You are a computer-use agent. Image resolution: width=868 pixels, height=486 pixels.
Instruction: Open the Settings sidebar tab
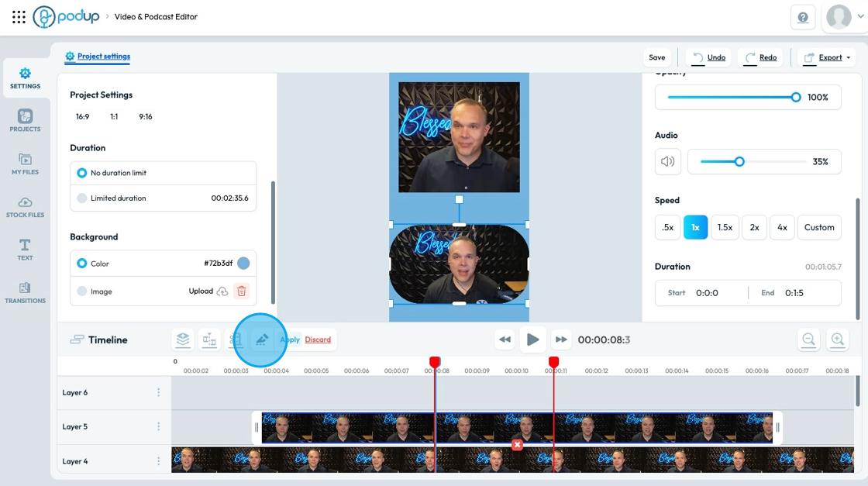pyautogui.click(x=25, y=78)
